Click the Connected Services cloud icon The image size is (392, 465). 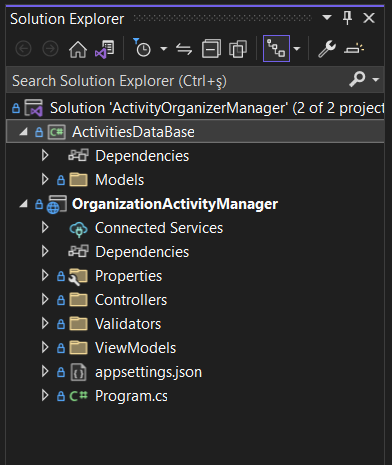coord(78,229)
